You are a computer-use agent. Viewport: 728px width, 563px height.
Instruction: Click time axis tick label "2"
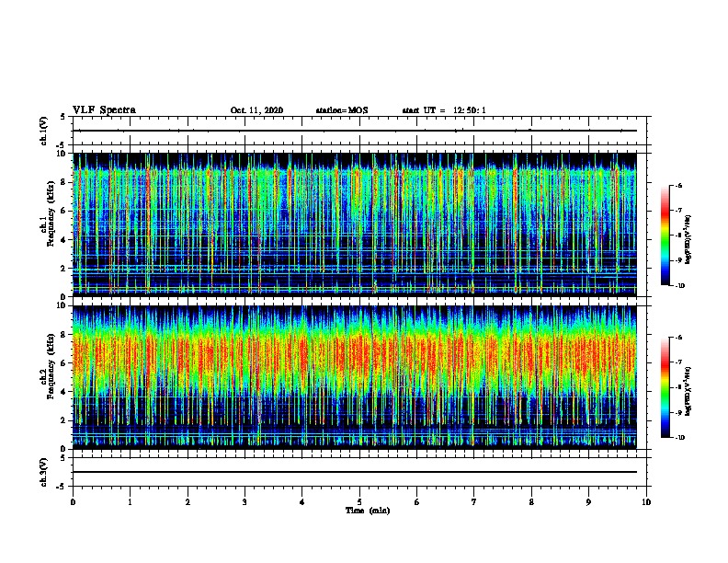tap(188, 502)
